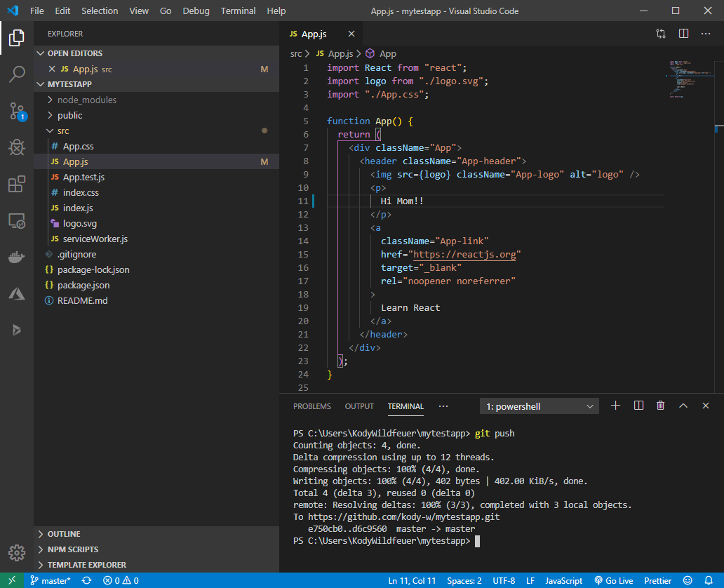Open Manage gear icon at bottom left

[17, 552]
